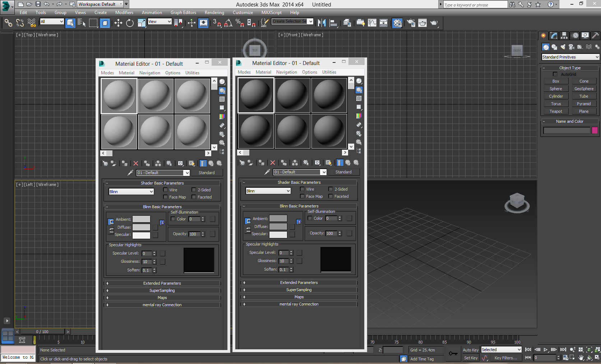Open Navigation menu in lighter-sphere Material Editor
Screen dimensions: 601x364
click(150, 73)
